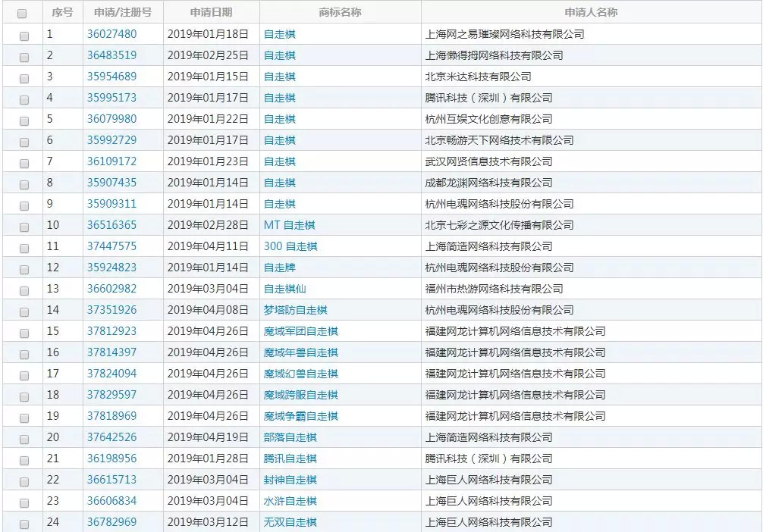
Task: Tick the select-all checkbox in the table header
Action: 22,14
